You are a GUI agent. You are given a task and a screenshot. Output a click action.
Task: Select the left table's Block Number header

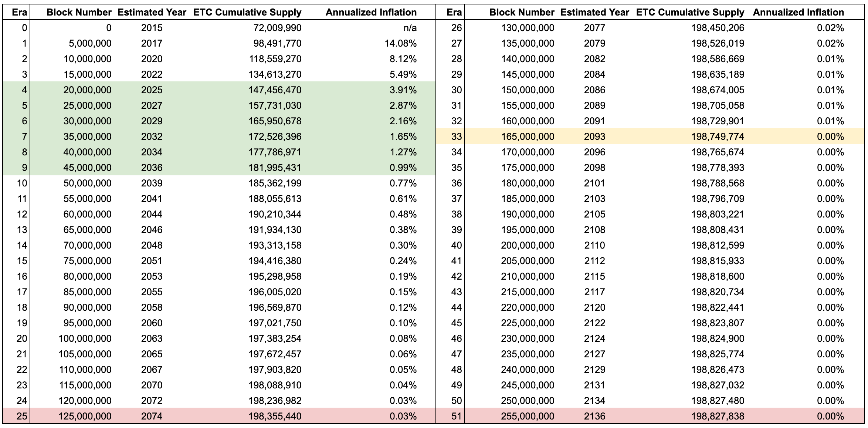79,12
